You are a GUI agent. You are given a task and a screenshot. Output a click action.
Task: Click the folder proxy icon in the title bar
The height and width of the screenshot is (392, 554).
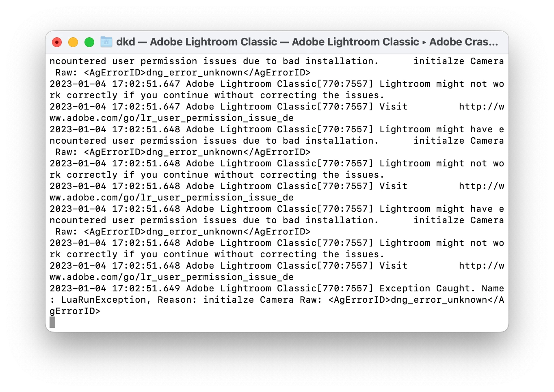pyautogui.click(x=106, y=42)
